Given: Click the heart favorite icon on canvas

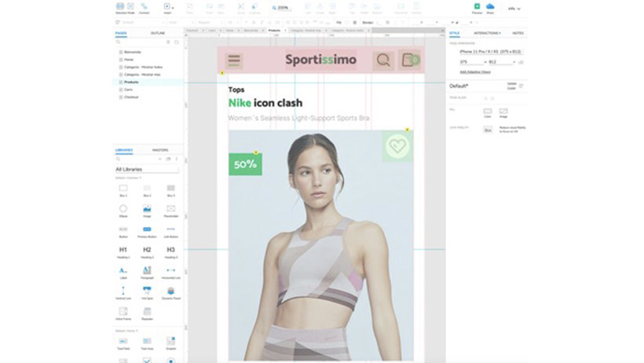Looking at the screenshot, I should pos(397,146).
